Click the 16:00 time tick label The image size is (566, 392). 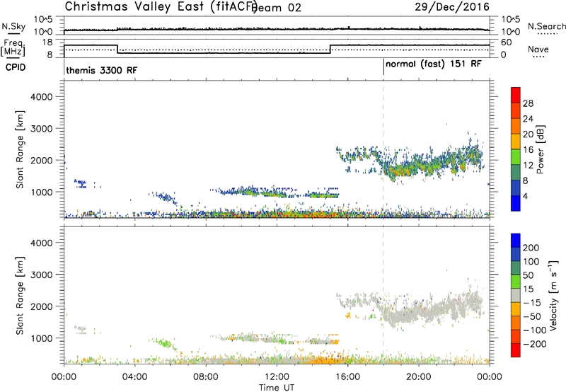point(347,377)
